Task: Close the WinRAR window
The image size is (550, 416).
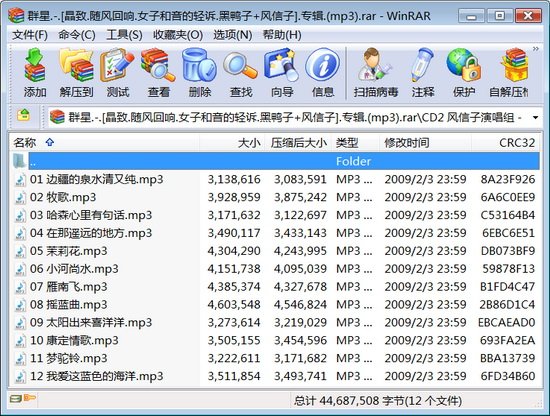Action: coord(528,16)
